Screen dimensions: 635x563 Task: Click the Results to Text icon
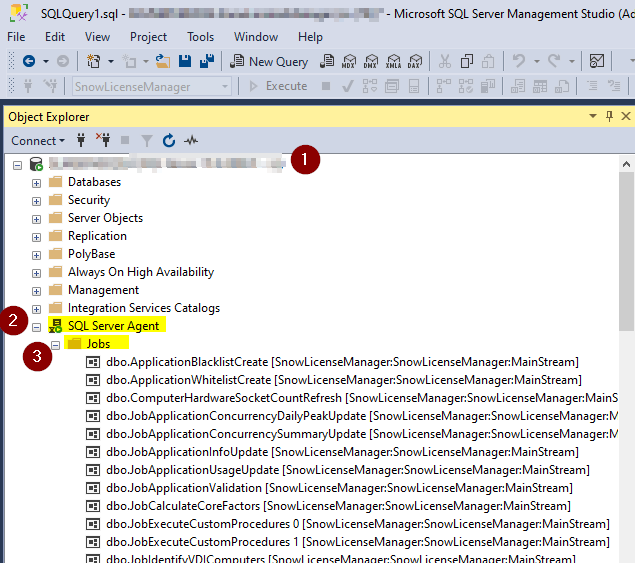tap(518, 86)
